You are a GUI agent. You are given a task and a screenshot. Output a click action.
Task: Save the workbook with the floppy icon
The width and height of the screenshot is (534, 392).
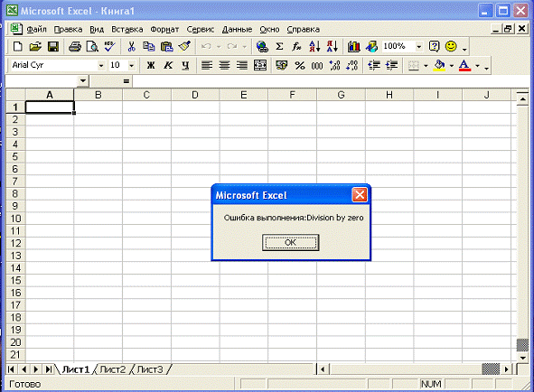[x=53, y=46]
